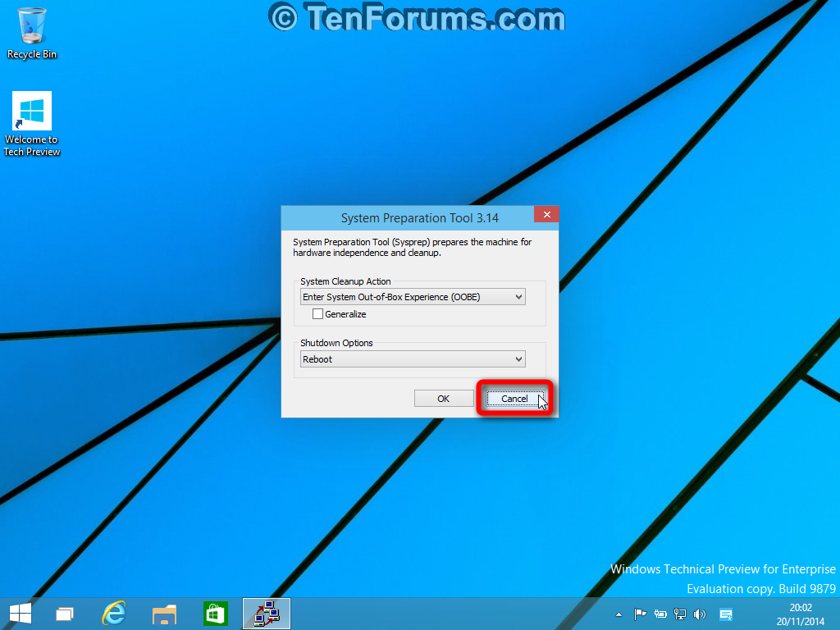Open Task View on the taskbar
This screenshot has width=840, height=630.
[65, 614]
